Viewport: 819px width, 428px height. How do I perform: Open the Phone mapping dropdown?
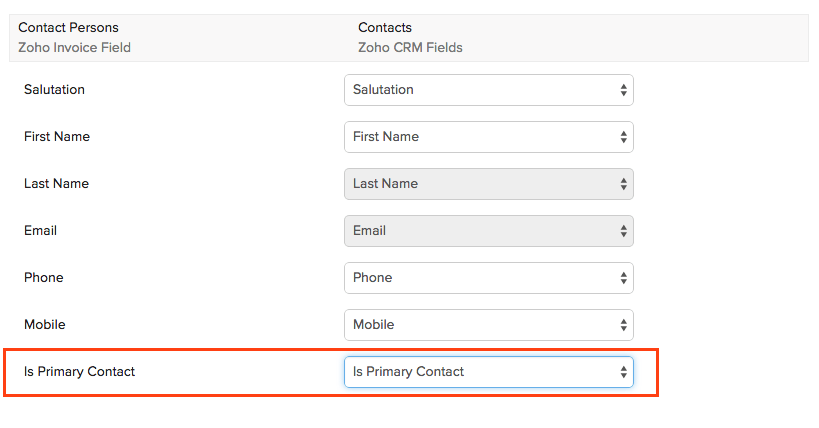click(488, 278)
